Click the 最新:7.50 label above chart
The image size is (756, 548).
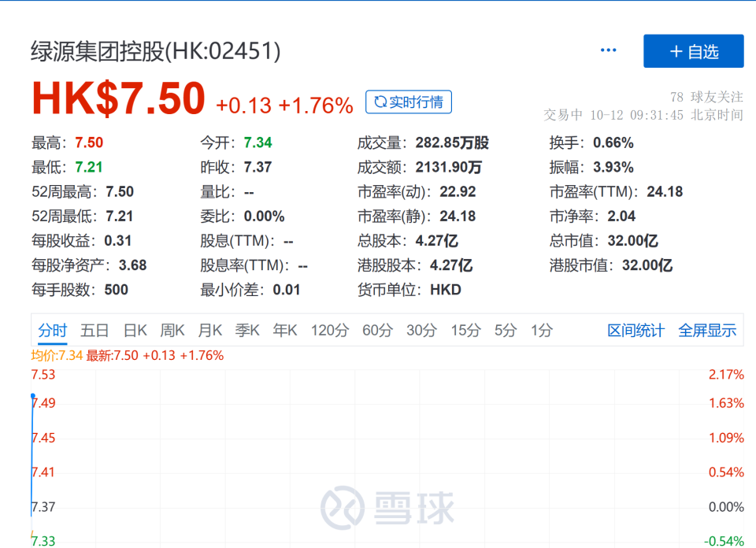[x=112, y=356]
